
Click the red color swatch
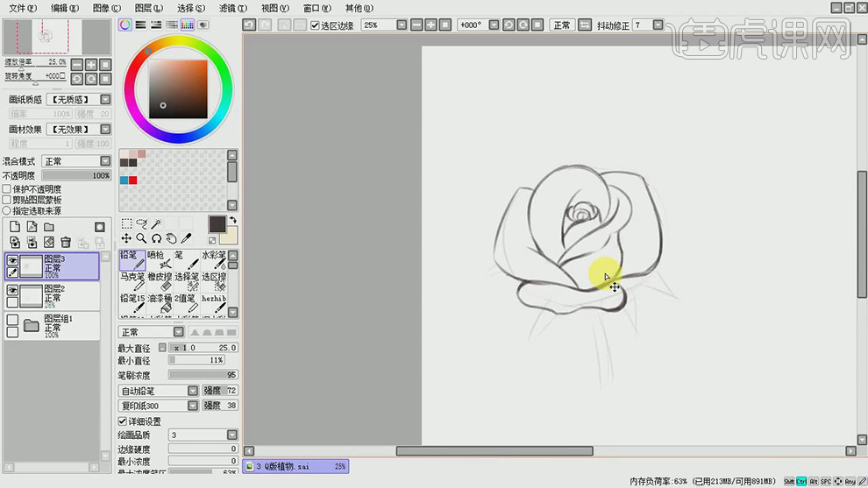coord(132,180)
